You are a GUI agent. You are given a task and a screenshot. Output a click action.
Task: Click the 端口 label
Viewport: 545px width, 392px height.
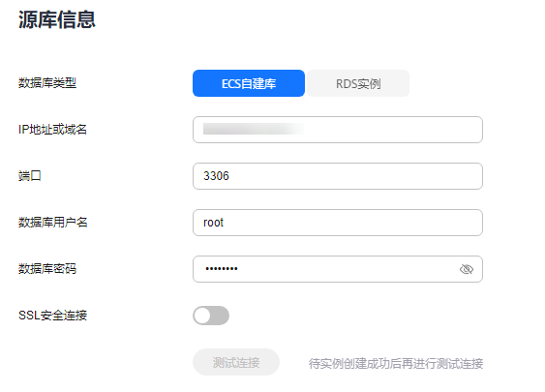[30, 176]
